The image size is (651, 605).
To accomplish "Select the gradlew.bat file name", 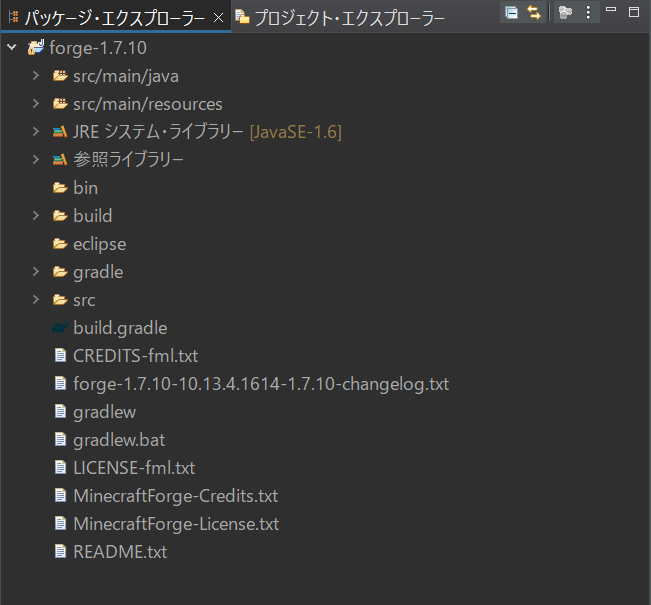I will click(119, 440).
